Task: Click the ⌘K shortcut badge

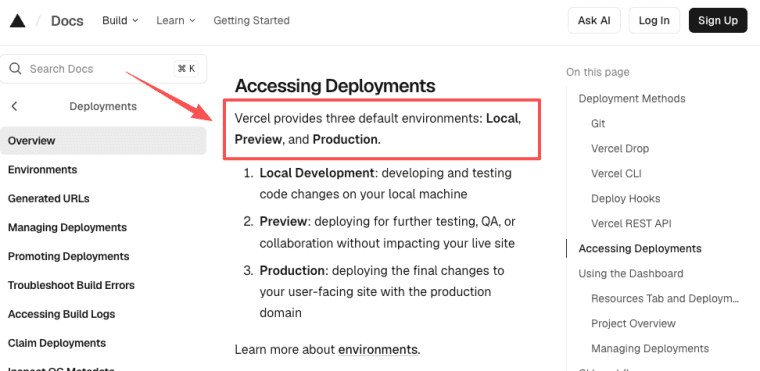Action: pos(186,69)
